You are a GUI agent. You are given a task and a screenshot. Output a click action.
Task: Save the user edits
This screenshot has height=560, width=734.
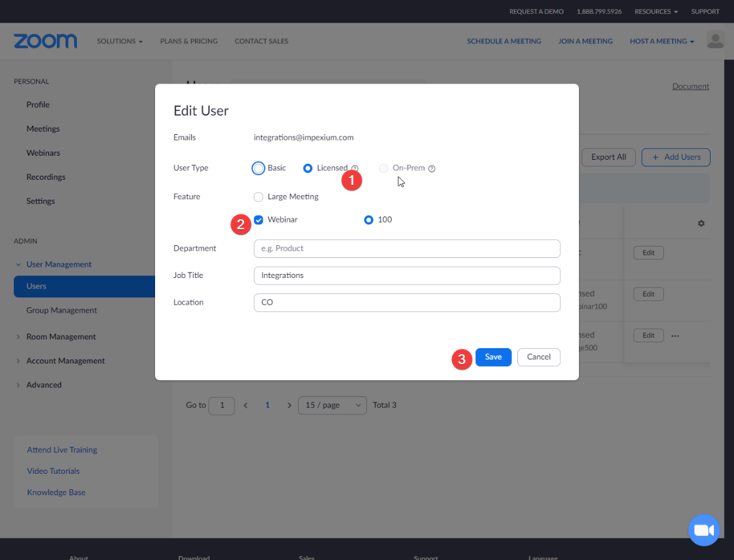pos(493,357)
